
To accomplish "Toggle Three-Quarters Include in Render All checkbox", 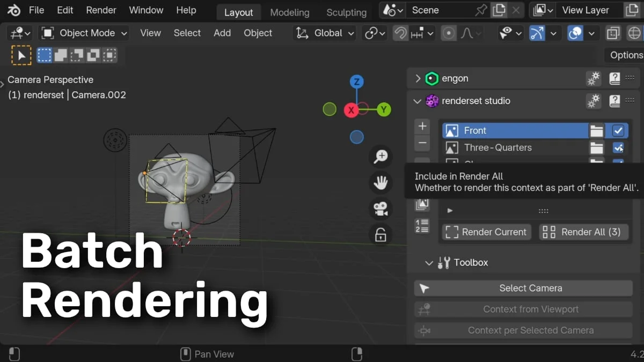I will pos(618,147).
